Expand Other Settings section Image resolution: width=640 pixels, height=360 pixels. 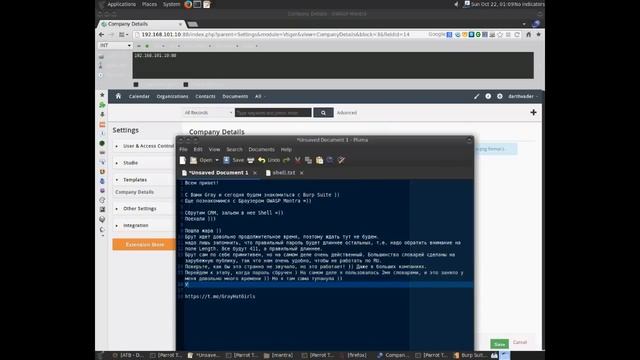[144, 209]
